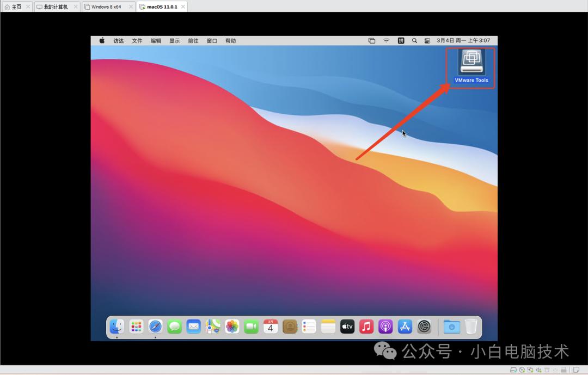Screen dimensions: 588x375
Task: Expand the 前往 menu
Action: click(x=193, y=40)
